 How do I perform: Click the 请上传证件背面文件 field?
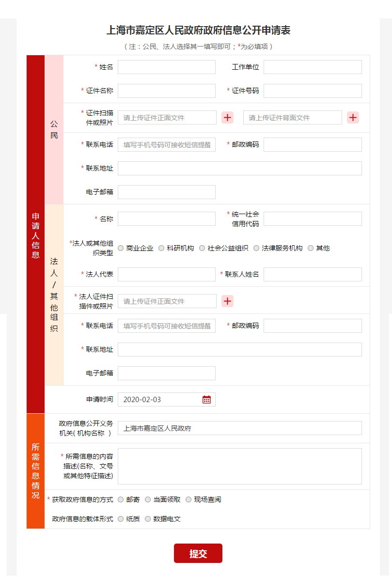(x=292, y=118)
